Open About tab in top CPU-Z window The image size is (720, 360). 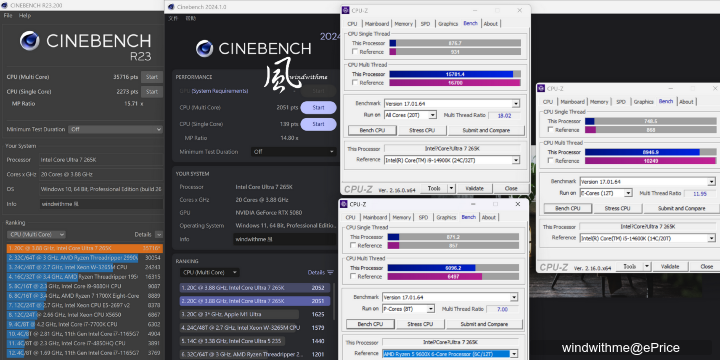(490, 24)
